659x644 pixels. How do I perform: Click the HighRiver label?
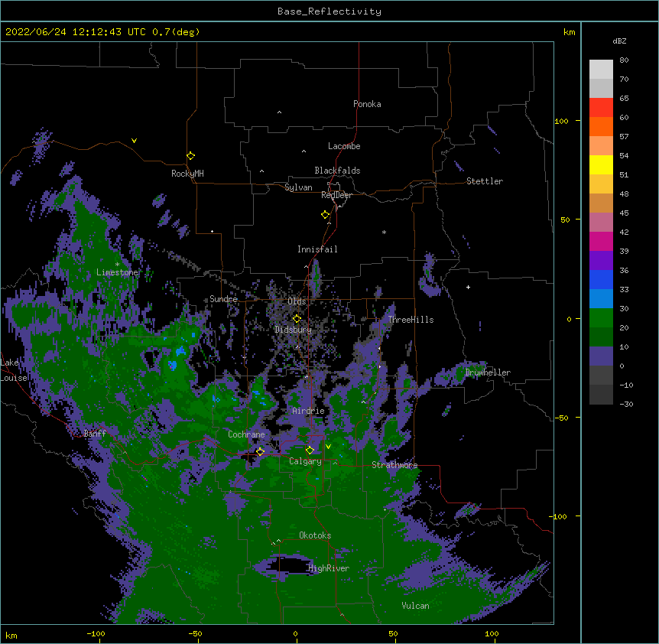tap(329, 568)
